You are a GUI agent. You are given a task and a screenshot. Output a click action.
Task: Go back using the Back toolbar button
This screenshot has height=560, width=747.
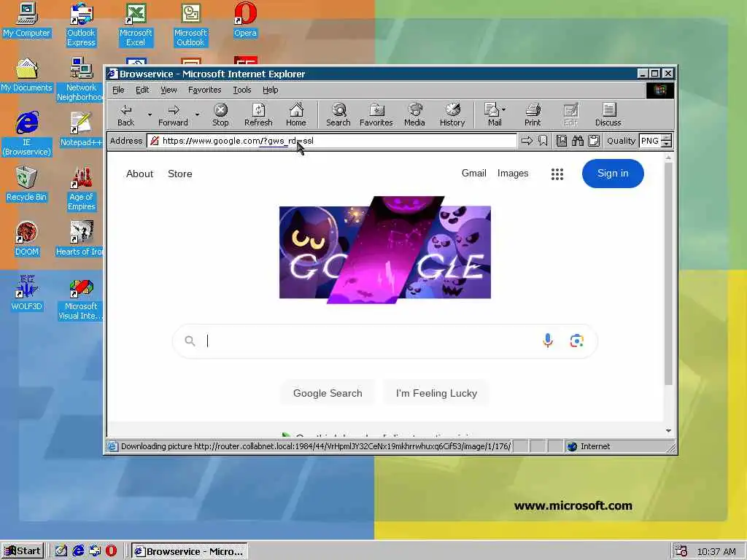pyautogui.click(x=125, y=114)
